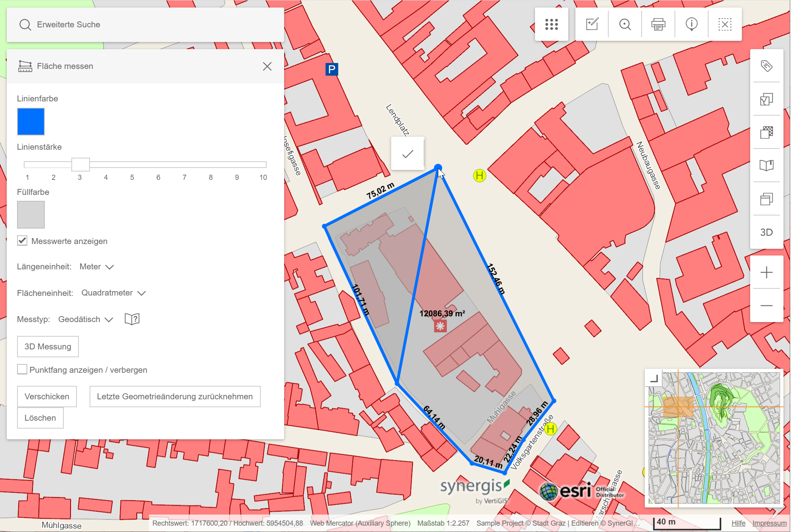Activate the magnifier zoom tool
The width and height of the screenshot is (791, 532).
[x=625, y=24]
